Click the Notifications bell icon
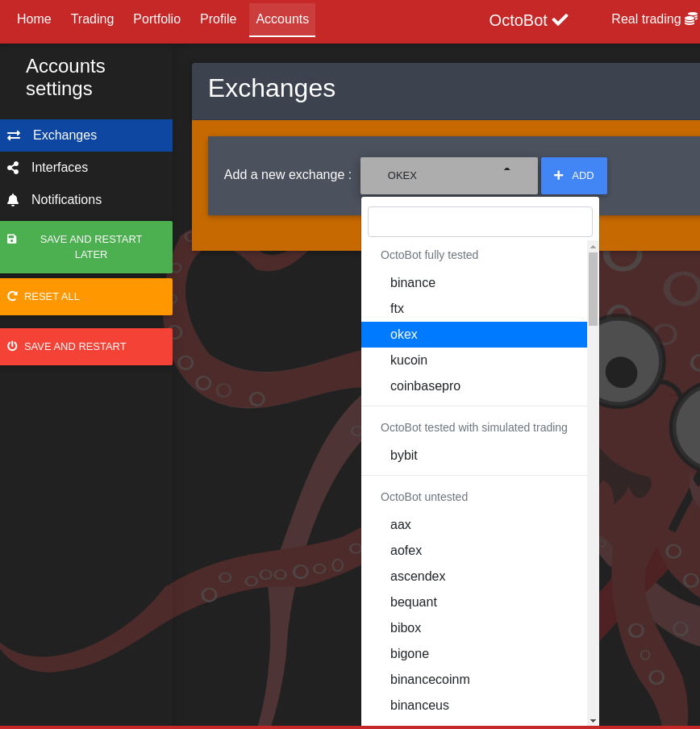Viewport: 700px width, 729px height. pos(13,200)
